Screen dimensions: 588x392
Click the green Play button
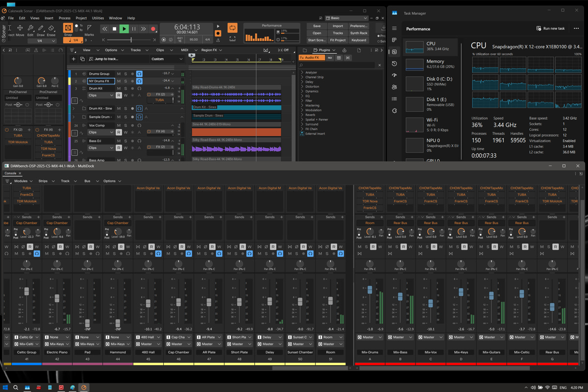click(x=124, y=29)
